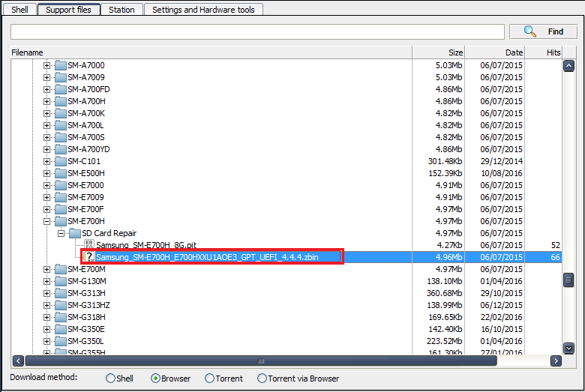
Task: Click the horizontal scrollbar thumb
Action: click(x=261, y=361)
